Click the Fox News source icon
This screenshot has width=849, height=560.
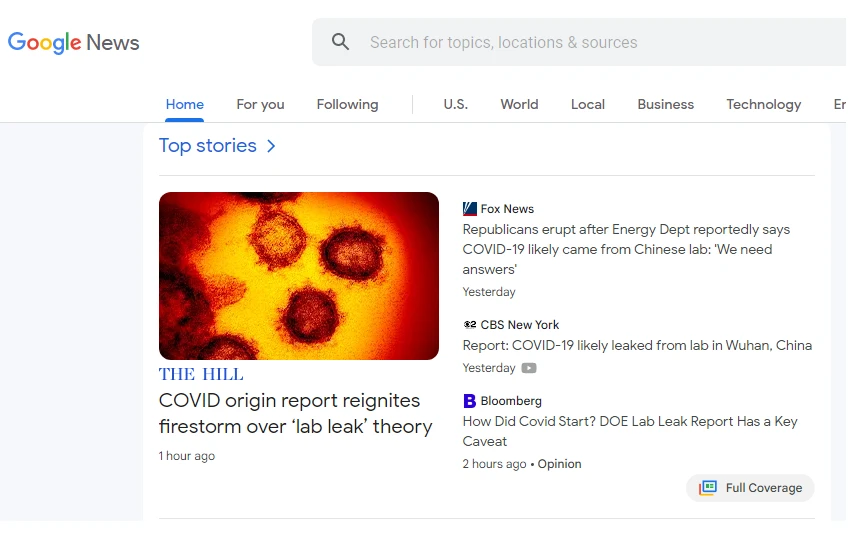click(469, 209)
